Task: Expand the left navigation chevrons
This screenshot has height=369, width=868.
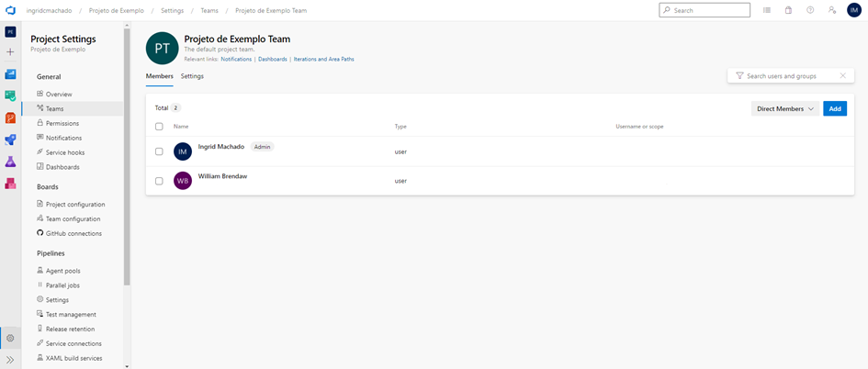Action: tap(10, 360)
